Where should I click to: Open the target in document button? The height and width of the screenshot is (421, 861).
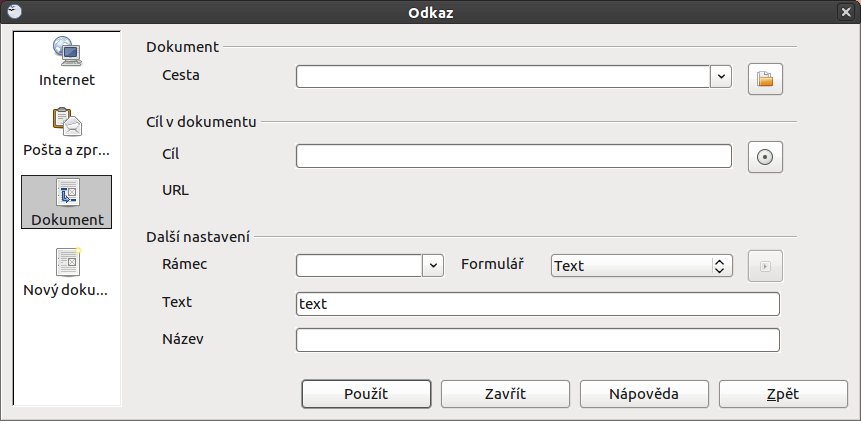click(765, 157)
